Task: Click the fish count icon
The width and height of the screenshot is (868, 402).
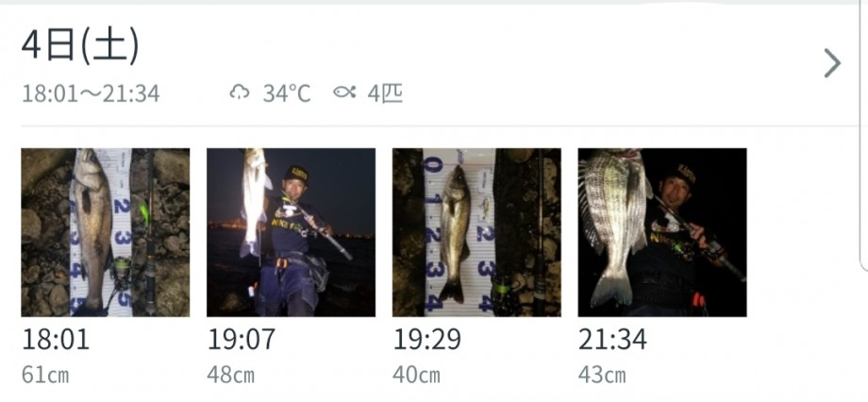Action: [x=344, y=92]
